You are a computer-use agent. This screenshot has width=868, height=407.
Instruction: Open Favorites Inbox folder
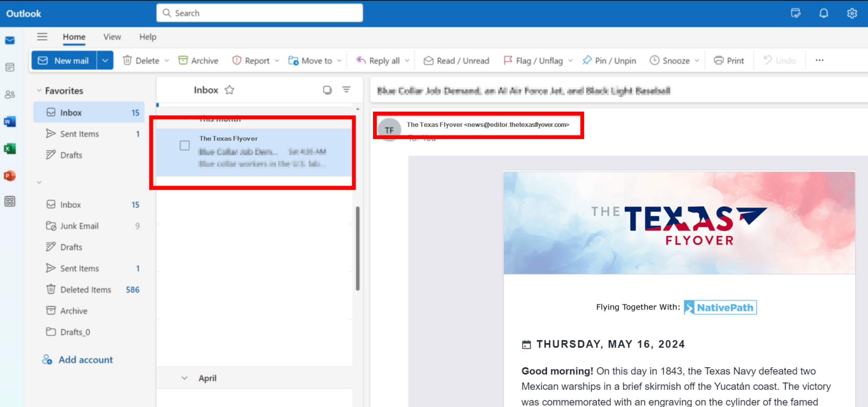(89, 112)
